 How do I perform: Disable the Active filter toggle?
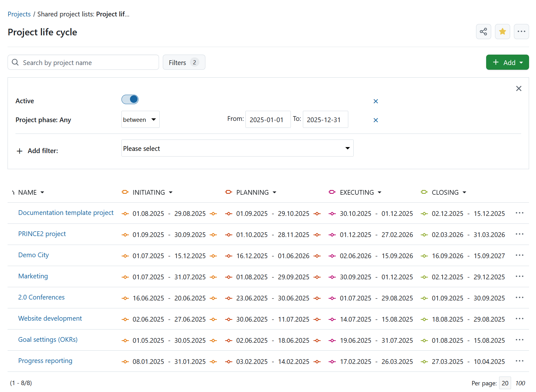point(130,99)
